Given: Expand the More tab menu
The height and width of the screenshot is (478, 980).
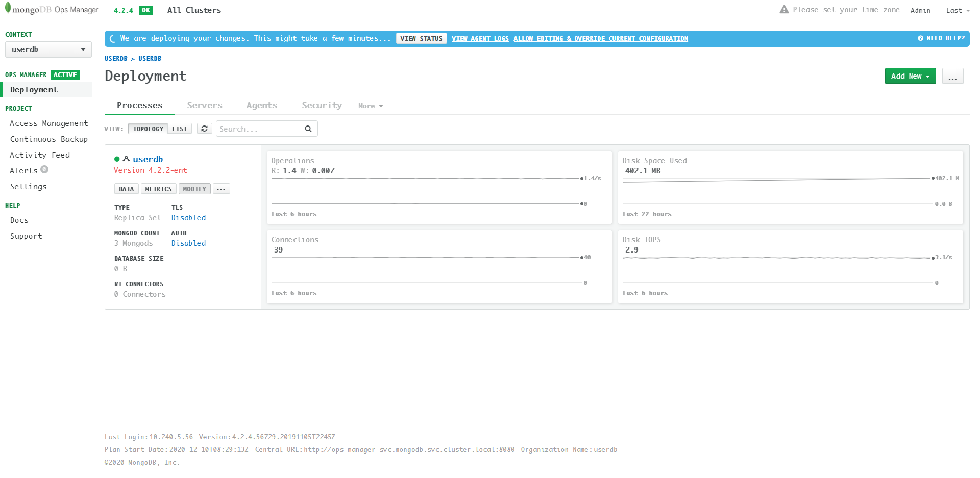Looking at the screenshot, I should pos(370,105).
